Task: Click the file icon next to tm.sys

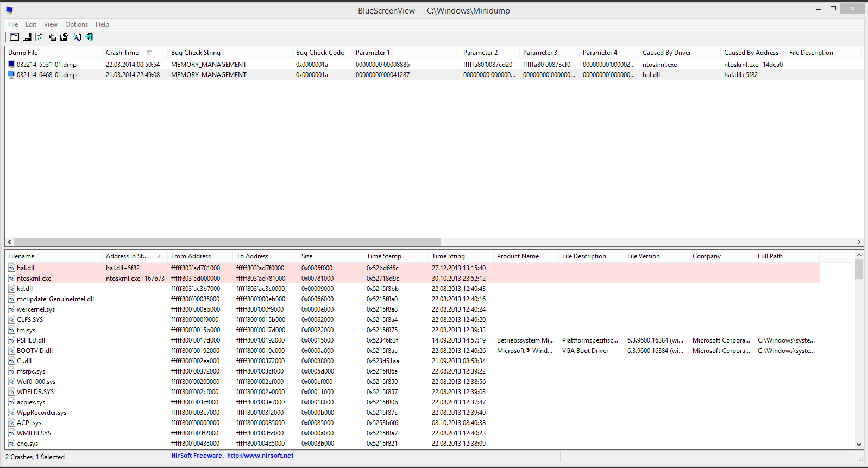Action: [11, 330]
